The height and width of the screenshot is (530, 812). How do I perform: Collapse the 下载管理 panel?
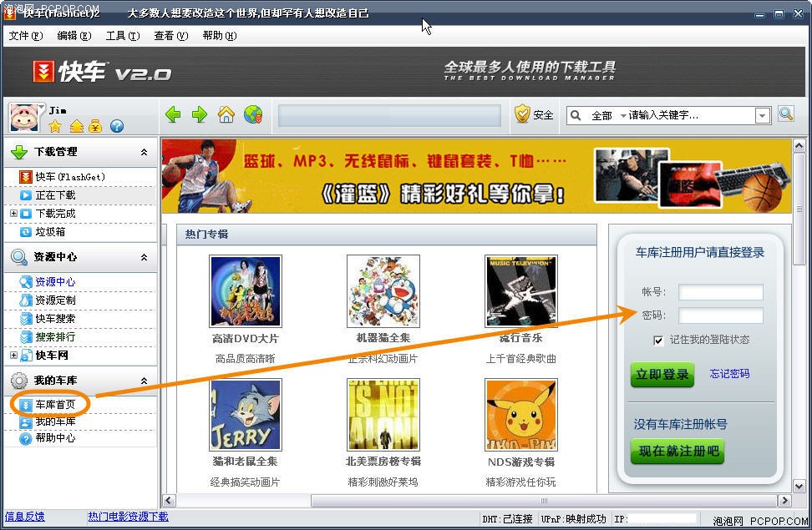click(x=144, y=152)
